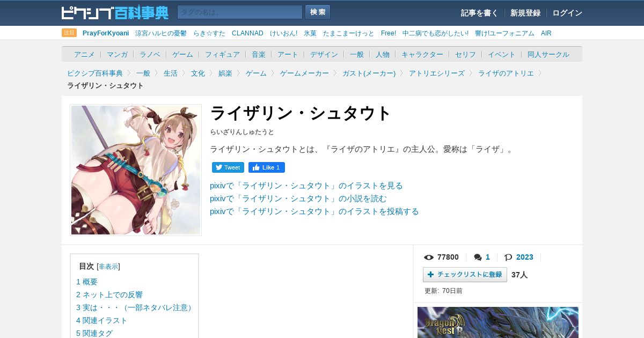This screenshot has width=644, height=338.
Task: Jump to 3 実は・・・ section
Action: (x=135, y=307)
